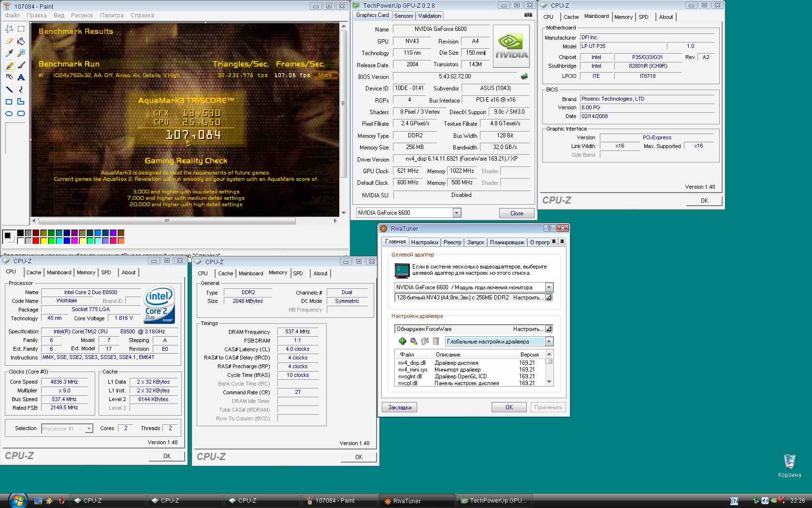The width and height of the screenshot is (812, 508).
Task: Click RivaTuner tab scroll-right arrow
Action: click(x=562, y=241)
